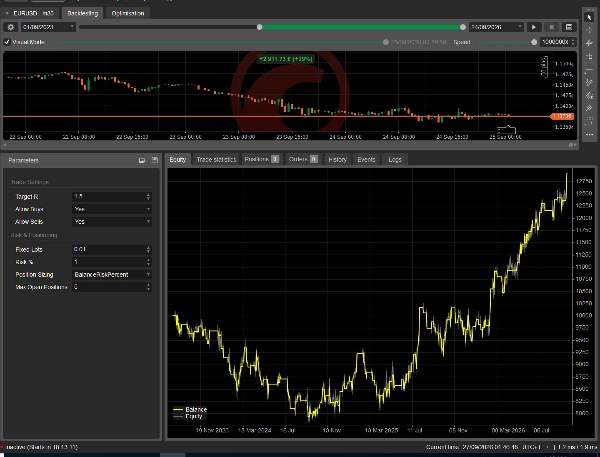Expand the Allow Sells dropdown

point(112,222)
